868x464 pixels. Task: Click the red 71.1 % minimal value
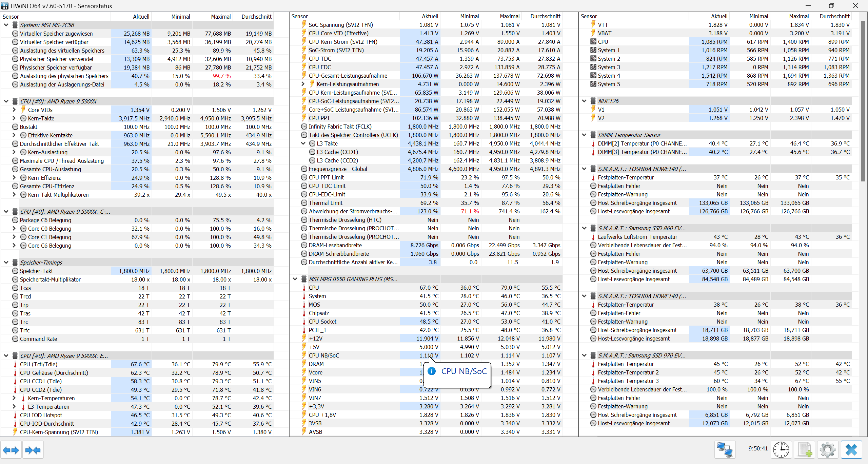click(470, 211)
